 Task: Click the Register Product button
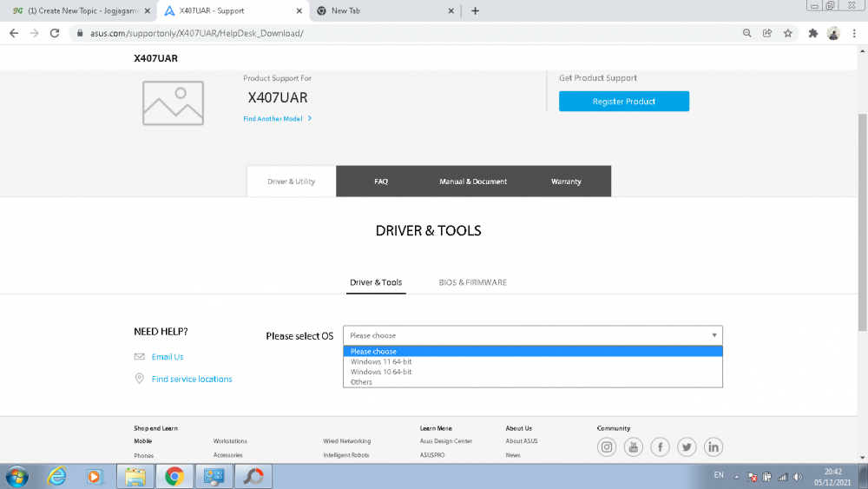pos(624,102)
